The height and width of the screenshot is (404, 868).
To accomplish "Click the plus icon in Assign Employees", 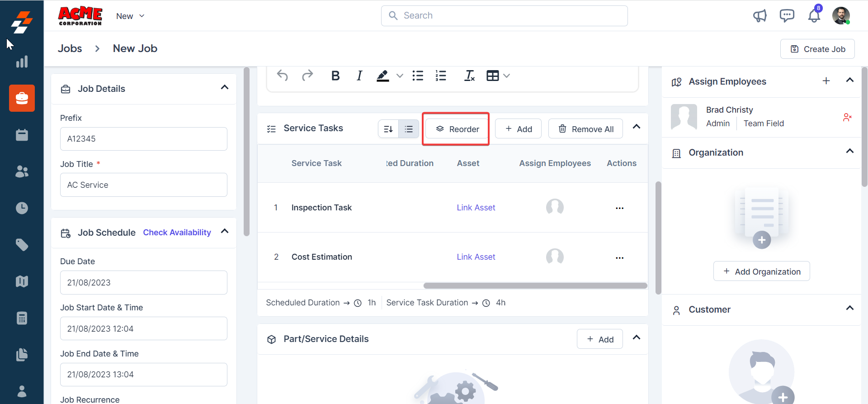I will [826, 81].
